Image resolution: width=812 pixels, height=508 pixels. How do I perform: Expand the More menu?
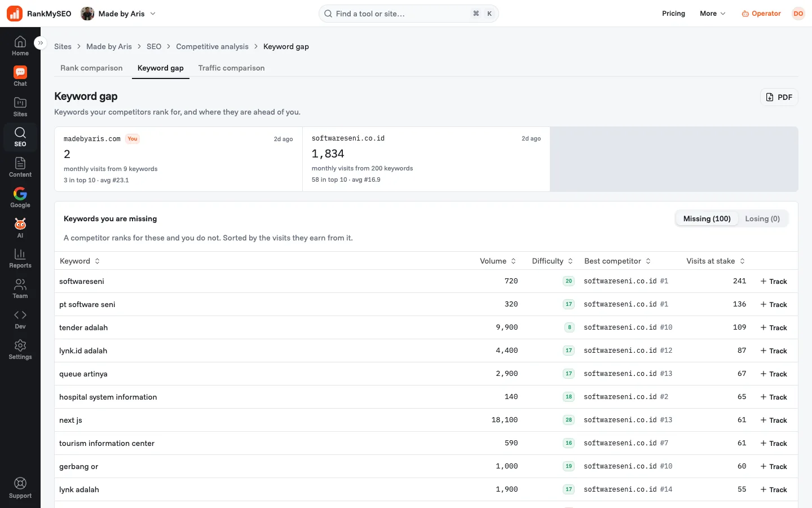713,14
